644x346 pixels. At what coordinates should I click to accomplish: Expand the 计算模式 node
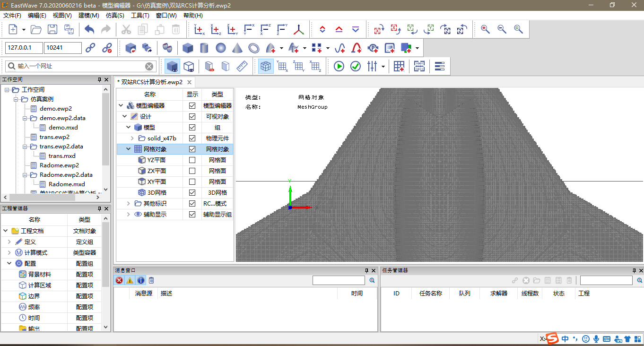click(x=9, y=252)
